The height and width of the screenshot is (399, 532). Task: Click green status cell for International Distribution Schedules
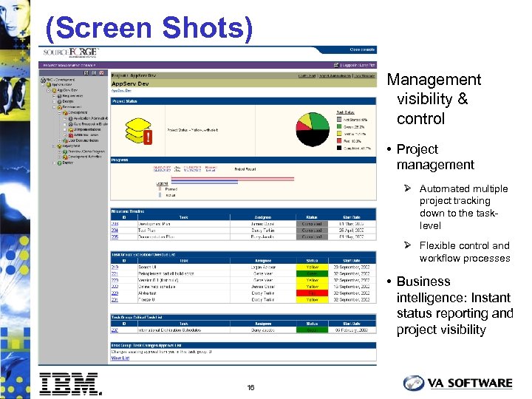pyautogui.click(x=312, y=330)
